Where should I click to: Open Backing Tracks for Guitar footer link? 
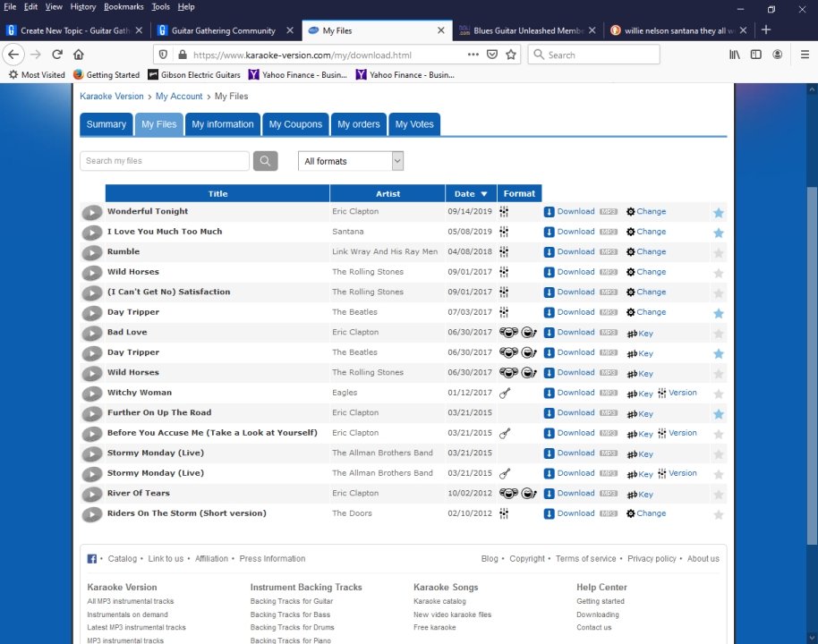(292, 601)
